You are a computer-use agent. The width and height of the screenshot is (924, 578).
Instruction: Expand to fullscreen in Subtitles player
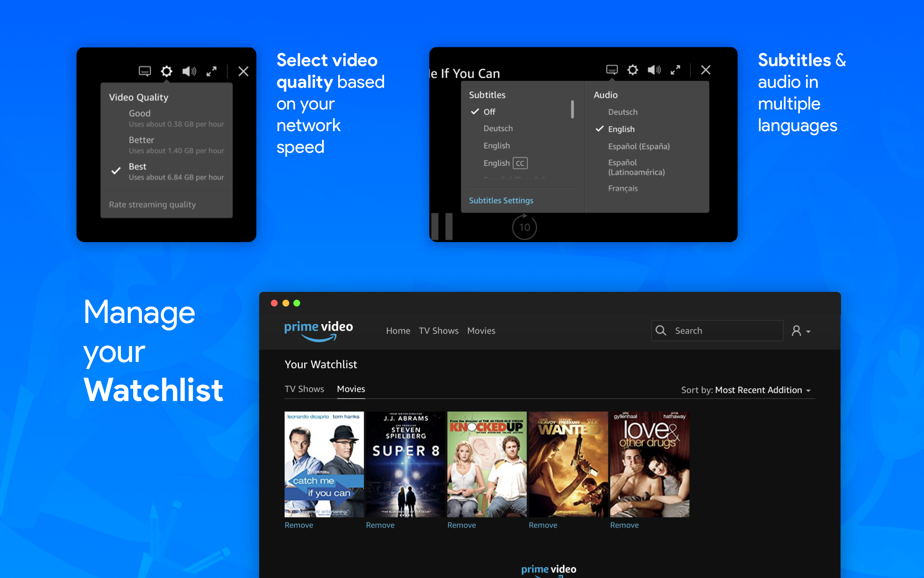point(675,70)
